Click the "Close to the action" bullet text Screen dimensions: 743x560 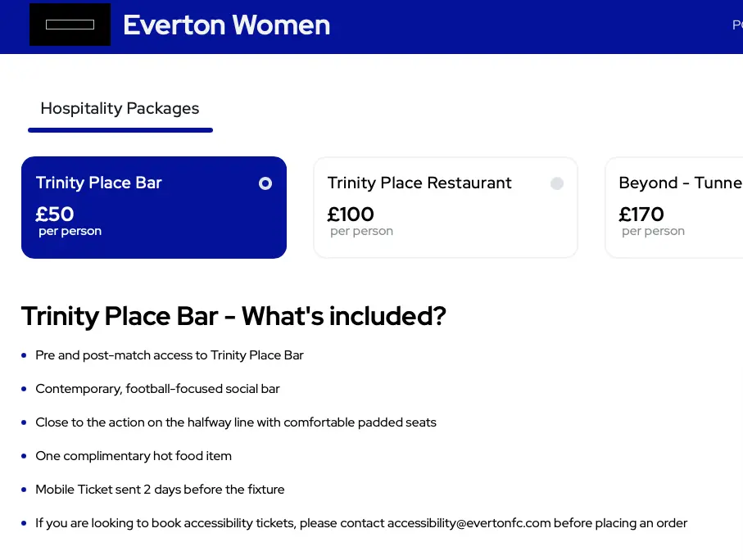pyautogui.click(x=236, y=422)
